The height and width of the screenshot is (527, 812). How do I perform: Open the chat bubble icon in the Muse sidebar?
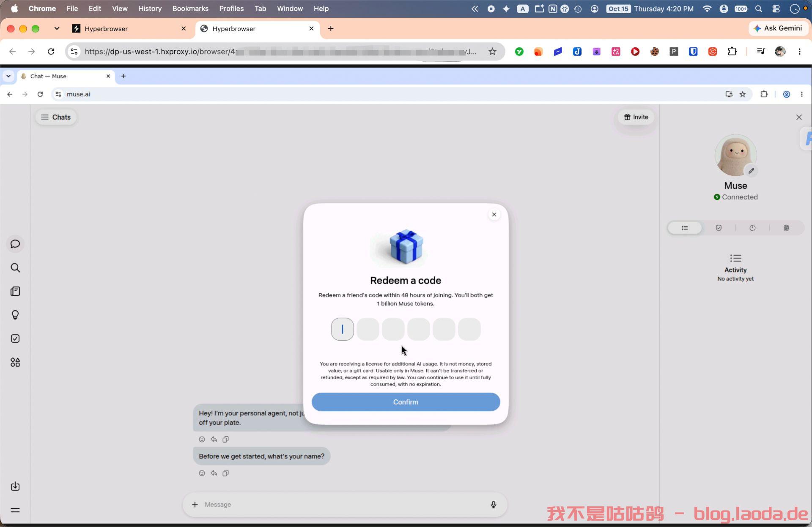click(15, 244)
